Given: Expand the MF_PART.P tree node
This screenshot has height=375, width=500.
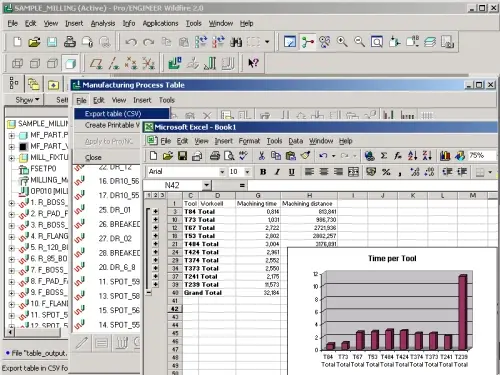Looking at the screenshot, I should pos(12,136).
